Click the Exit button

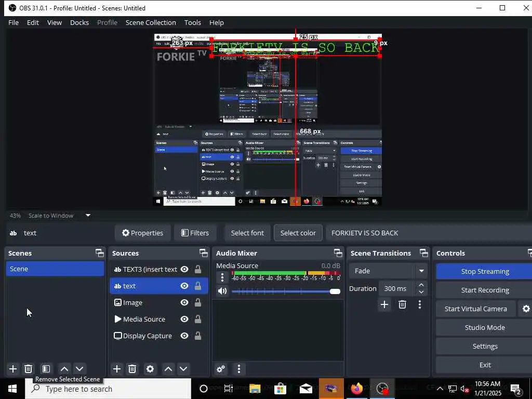tap(485, 365)
